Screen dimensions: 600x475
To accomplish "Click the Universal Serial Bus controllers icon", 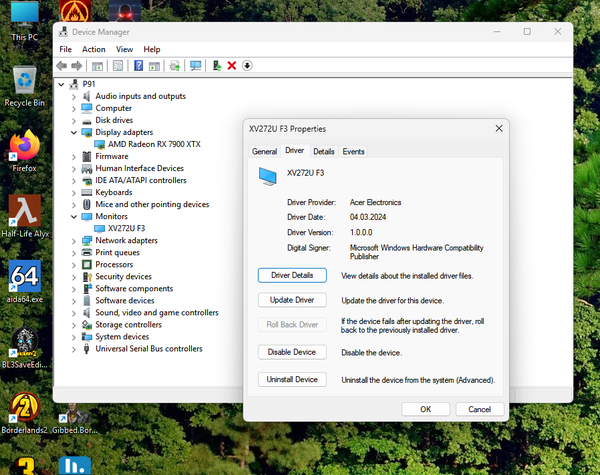I will click(86, 349).
